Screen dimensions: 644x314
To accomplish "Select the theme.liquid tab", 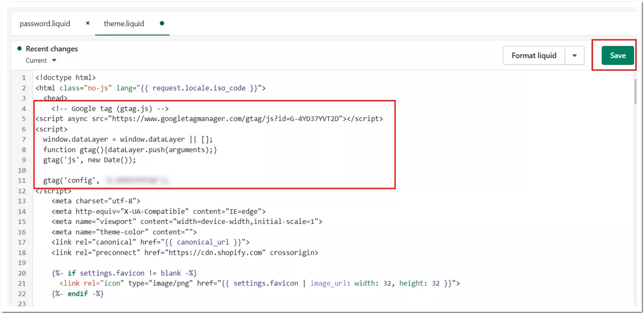I will click(124, 24).
